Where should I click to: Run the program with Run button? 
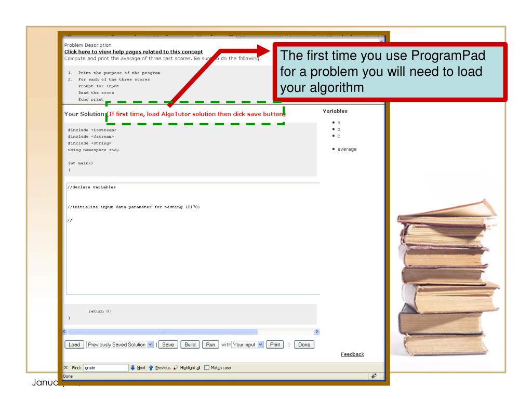point(210,344)
